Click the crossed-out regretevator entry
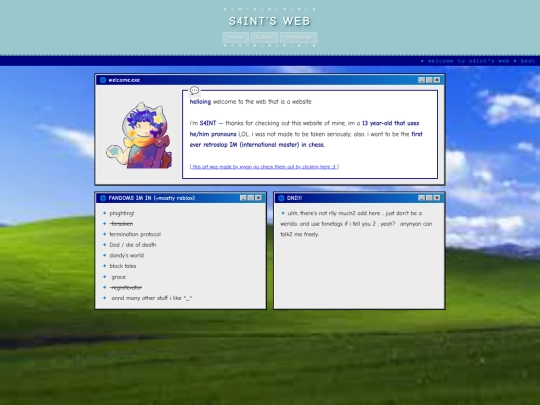This screenshot has height=405, width=540. tap(126, 288)
